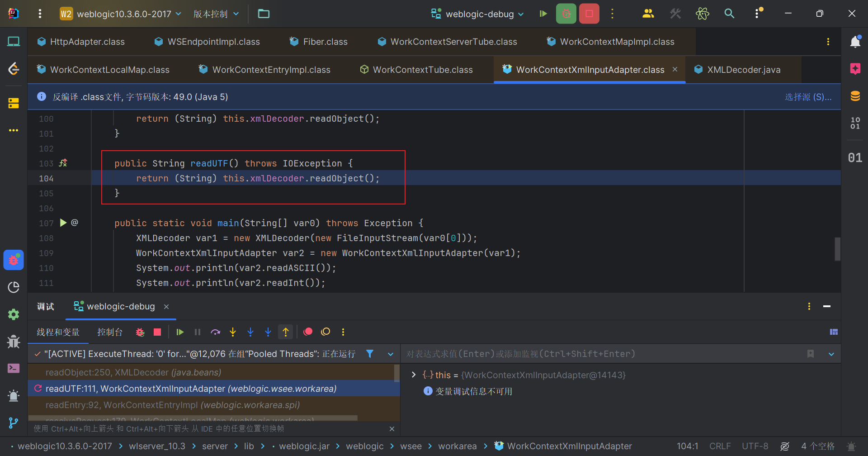Click View Breakpoints red circle icon
This screenshot has width=868, height=456.
pos(308,332)
